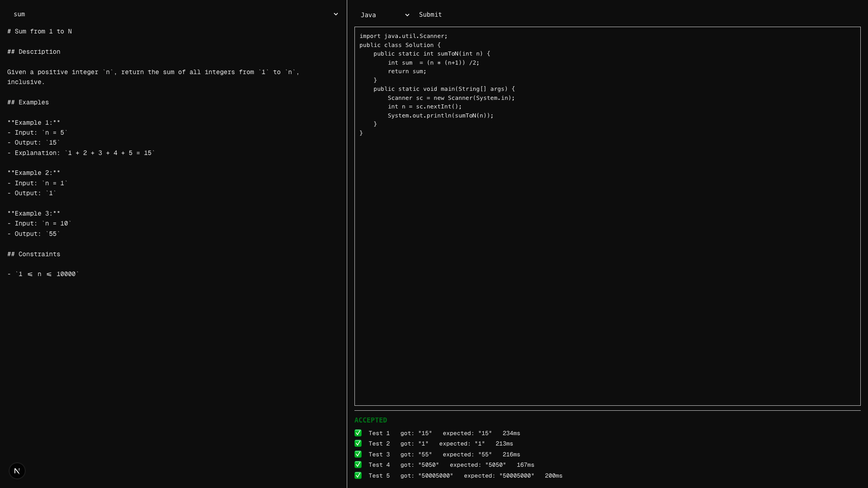Click the green checkmark for Test 5
This screenshot has width=868, height=488.
pyautogui.click(x=358, y=475)
